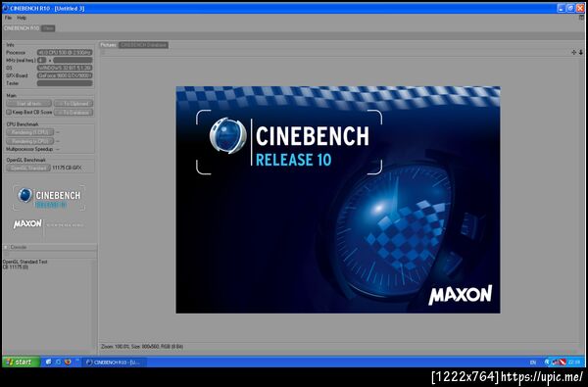Switch to the View tab
This screenshot has width=588, height=387.
(x=48, y=28)
